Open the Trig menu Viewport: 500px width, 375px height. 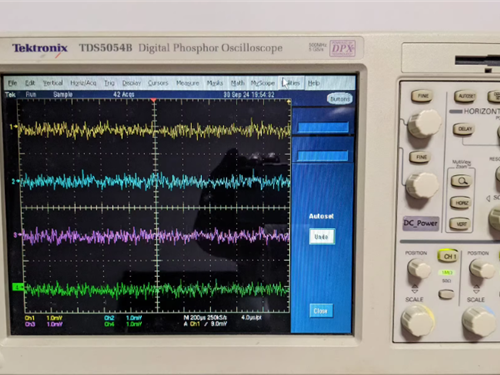(x=109, y=83)
